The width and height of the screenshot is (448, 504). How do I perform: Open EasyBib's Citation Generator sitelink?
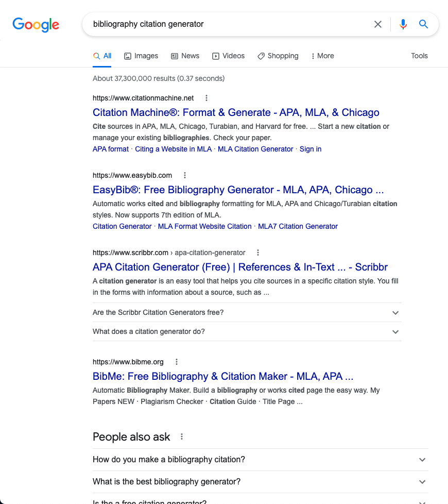[x=122, y=226]
